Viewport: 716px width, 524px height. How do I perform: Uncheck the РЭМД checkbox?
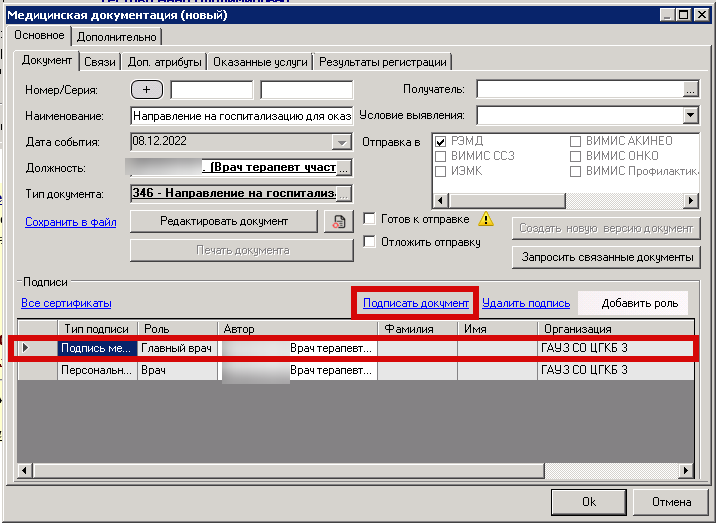441,141
